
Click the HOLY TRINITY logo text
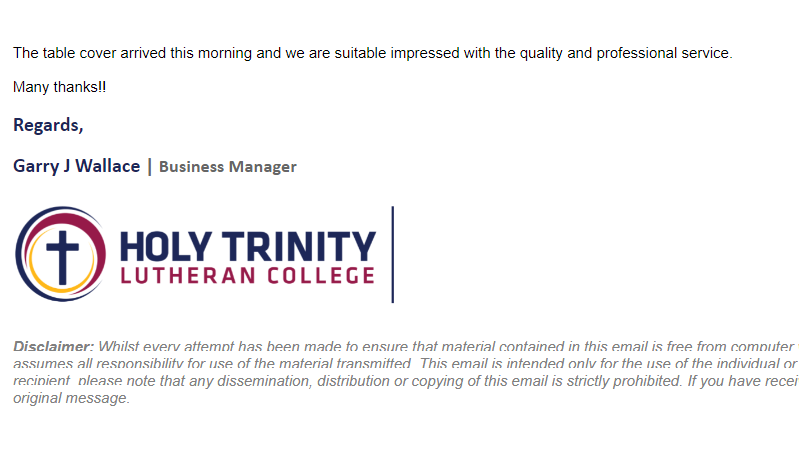pos(248,246)
